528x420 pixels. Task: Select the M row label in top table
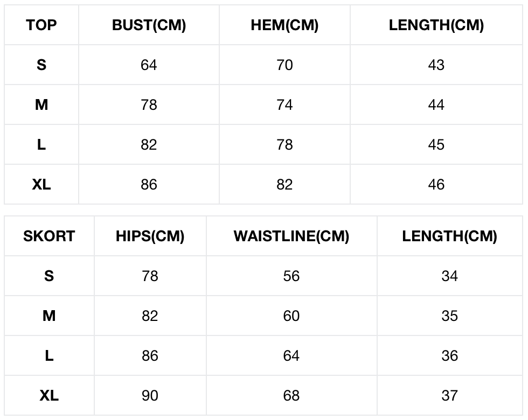pos(41,105)
